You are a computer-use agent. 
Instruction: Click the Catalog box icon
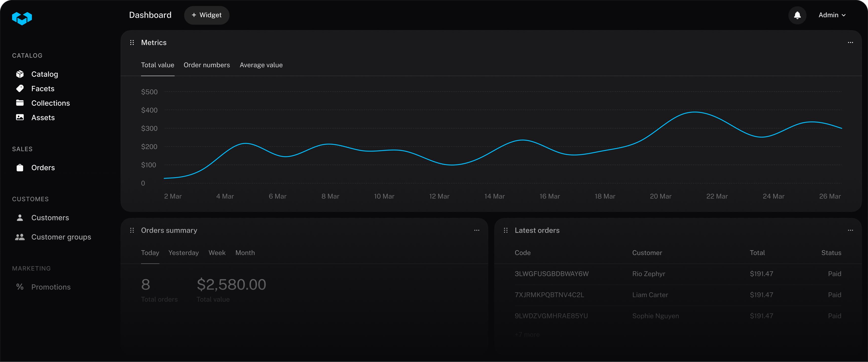tap(20, 74)
